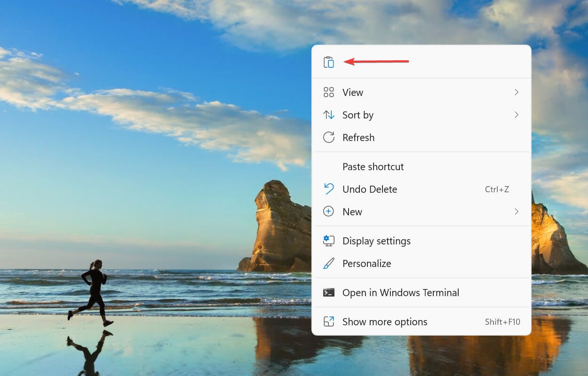Expand the View submenu chevron
Image resolution: width=588 pixels, height=376 pixels.
[516, 92]
